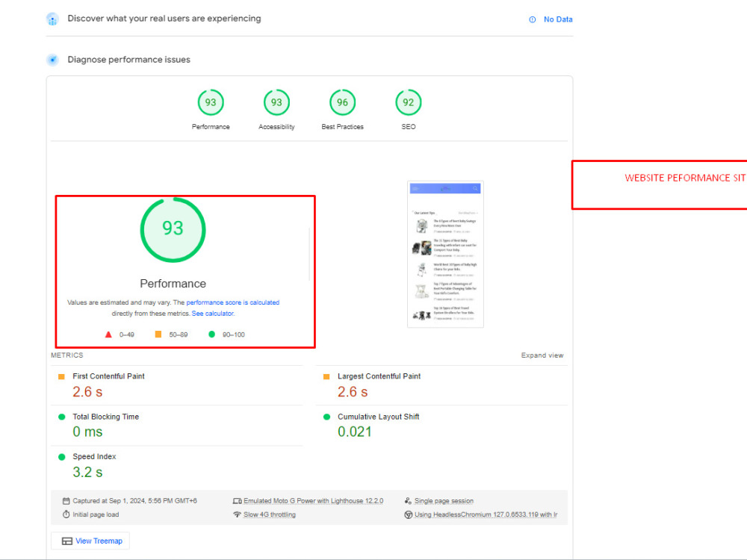
Task: Click the Largest Contentful Paint label
Action: (x=379, y=376)
